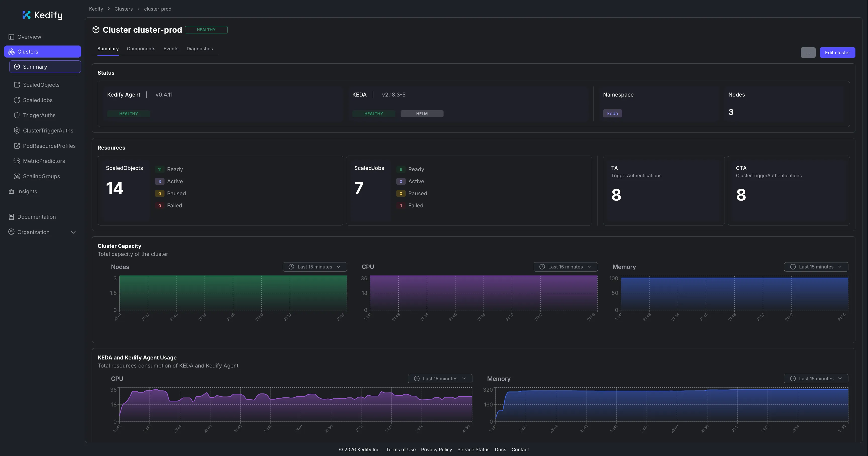Click clock icon in Nodes chart time selector
Image resolution: width=868 pixels, height=456 pixels.
(291, 267)
